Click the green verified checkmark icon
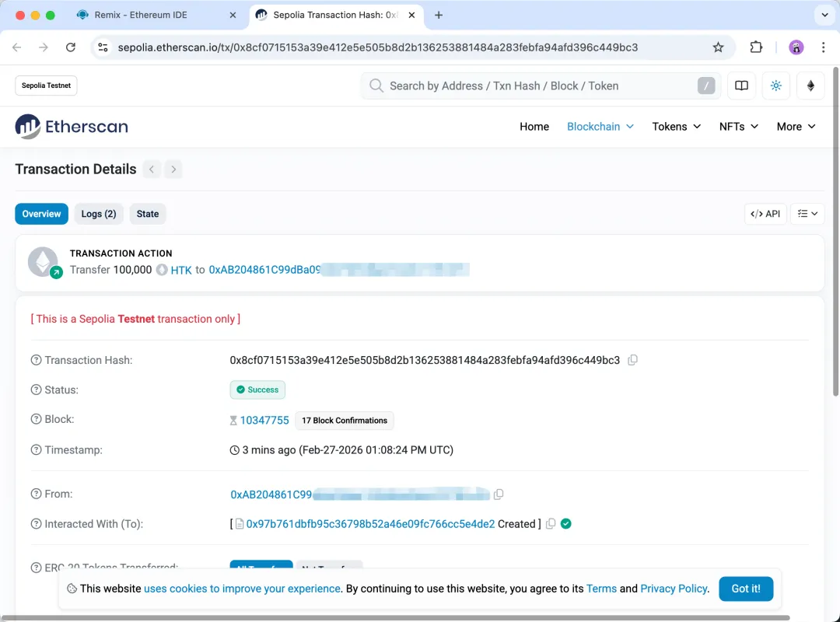 pyautogui.click(x=565, y=523)
